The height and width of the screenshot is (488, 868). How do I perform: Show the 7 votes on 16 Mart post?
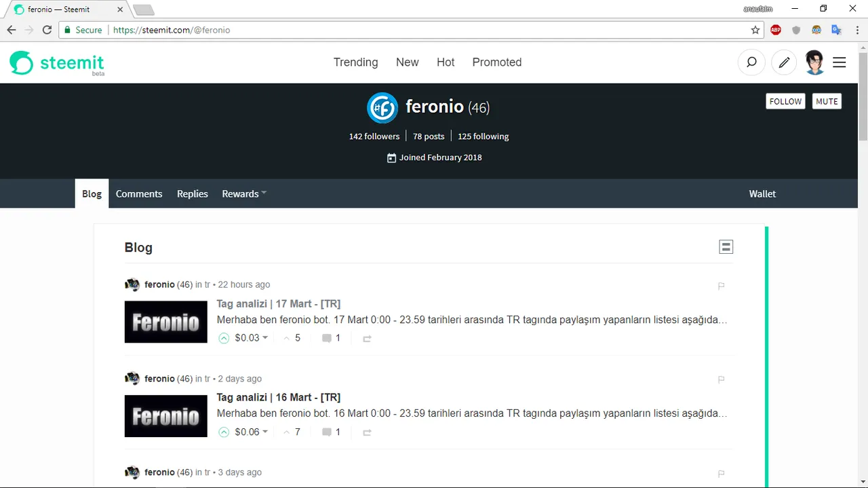click(x=292, y=432)
